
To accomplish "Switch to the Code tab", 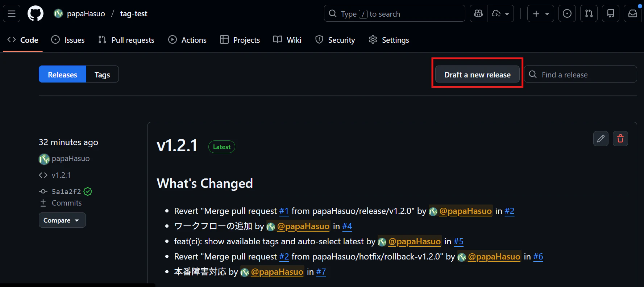I will click(23, 40).
